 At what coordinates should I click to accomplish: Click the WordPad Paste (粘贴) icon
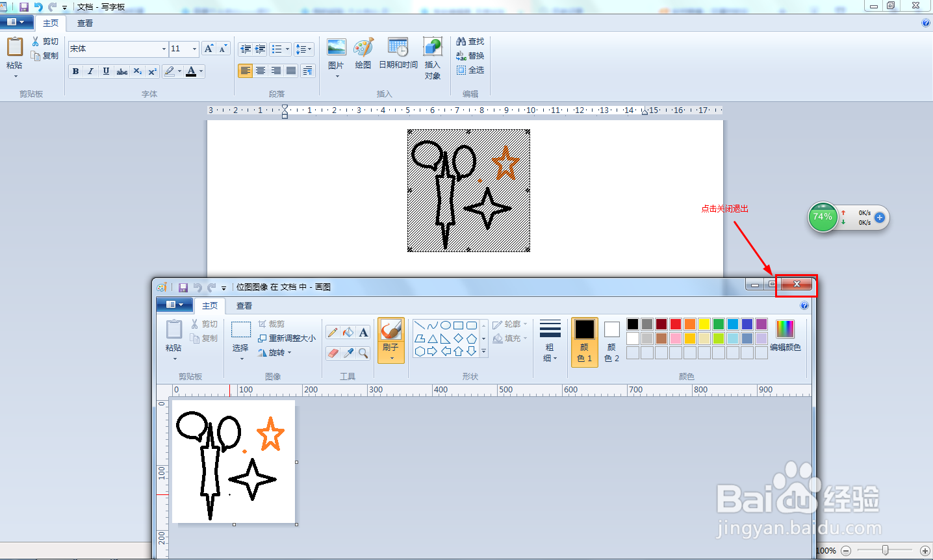click(15, 47)
